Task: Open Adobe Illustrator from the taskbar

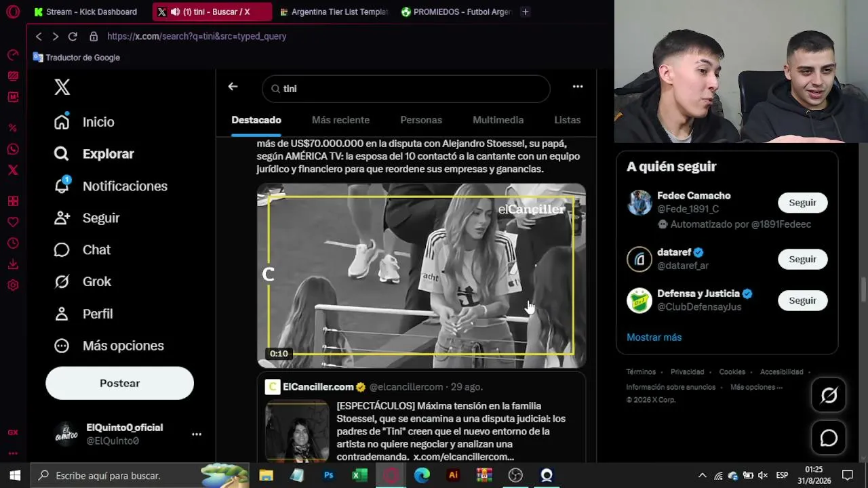Action: [x=453, y=476]
